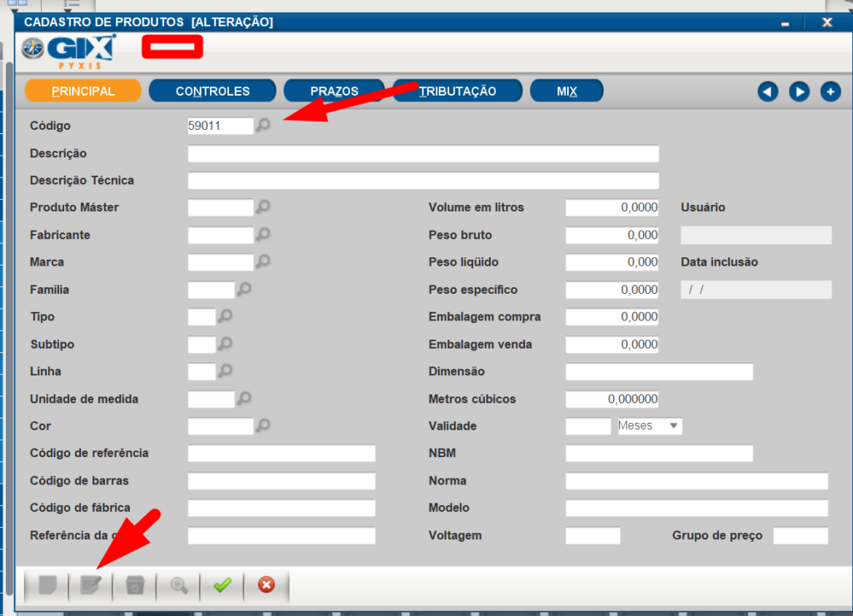Screen dimensions: 853x616
Task: Go to previous record arrow button
Action: pyautogui.click(x=768, y=92)
